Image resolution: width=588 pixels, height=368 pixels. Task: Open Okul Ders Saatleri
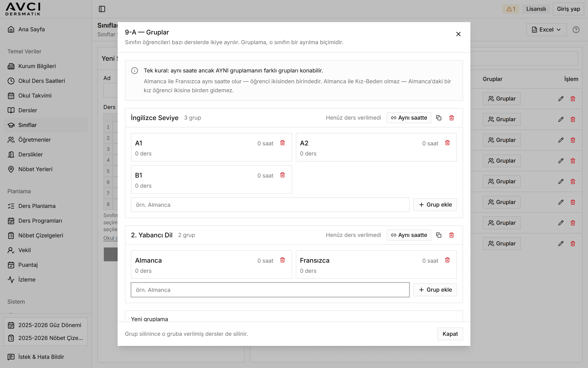click(46, 81)
